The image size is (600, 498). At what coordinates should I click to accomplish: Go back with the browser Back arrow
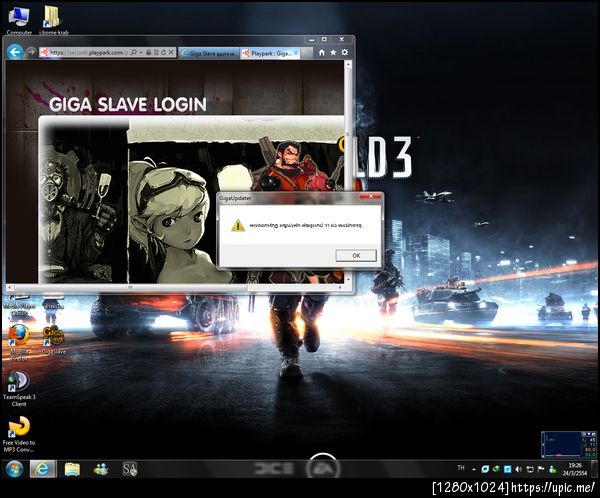coord(15,52)
